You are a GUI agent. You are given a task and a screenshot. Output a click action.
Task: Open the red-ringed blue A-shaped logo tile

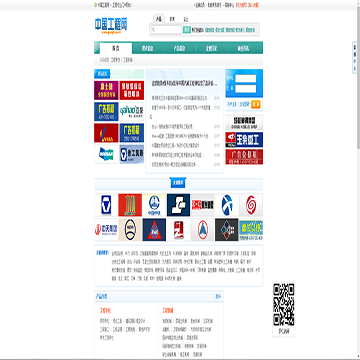pyautogui.click(x=203, y=230)
